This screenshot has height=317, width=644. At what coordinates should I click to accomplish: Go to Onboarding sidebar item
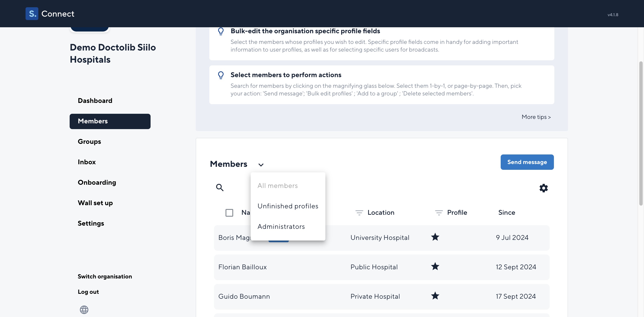click(x=97, y=183)
